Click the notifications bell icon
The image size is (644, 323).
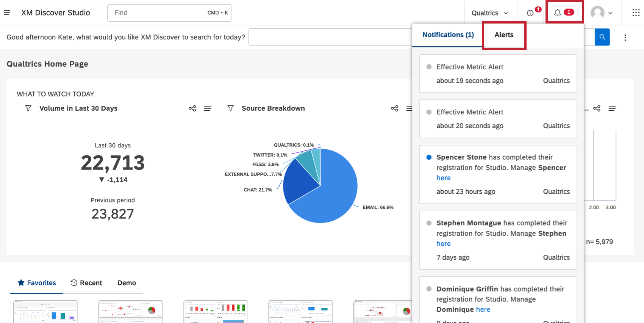point(557,13)
